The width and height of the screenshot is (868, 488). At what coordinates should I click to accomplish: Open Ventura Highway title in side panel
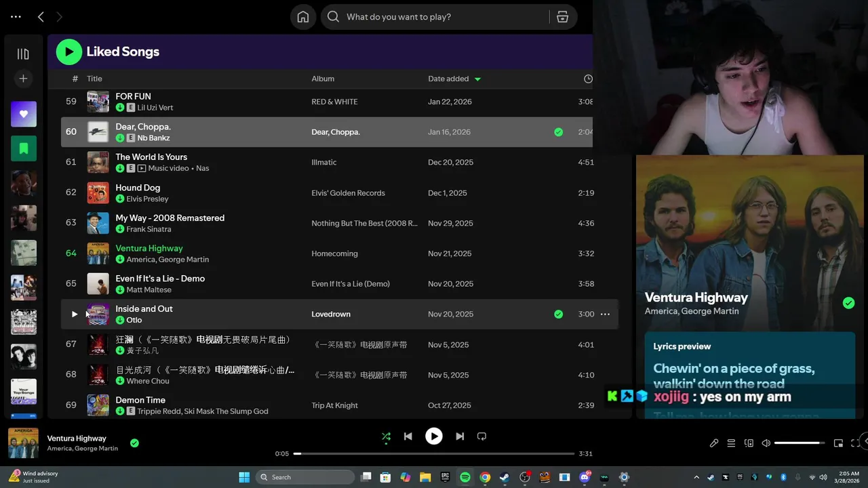696,298
